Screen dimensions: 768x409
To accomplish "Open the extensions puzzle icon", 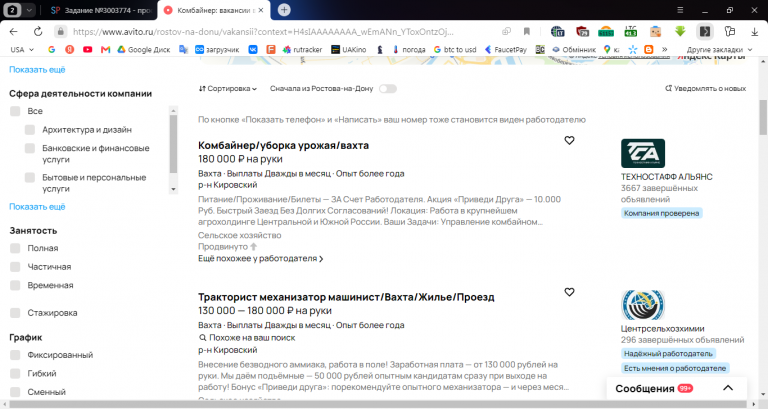I will click(730, 31).
